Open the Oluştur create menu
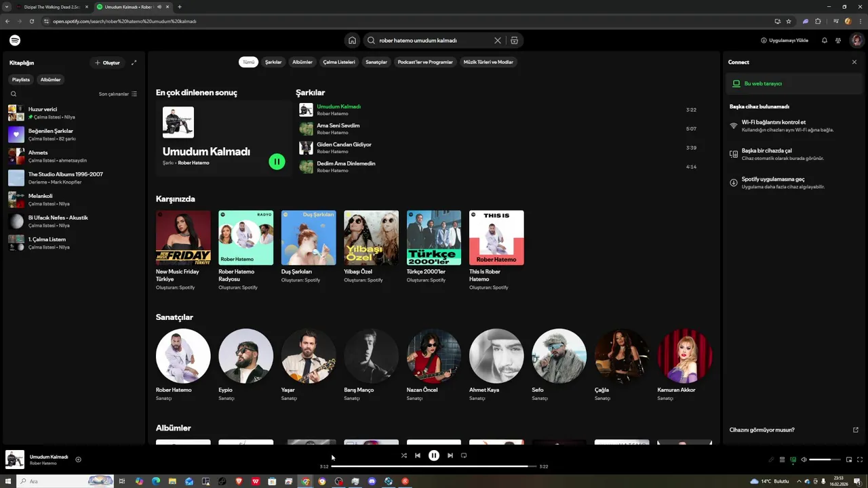 click(x=107, y=62)
